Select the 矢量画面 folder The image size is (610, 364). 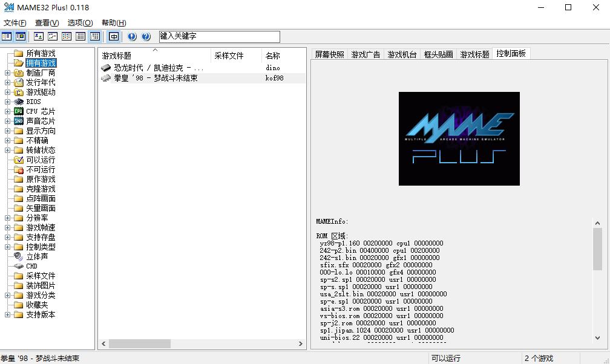click(41, 209)
